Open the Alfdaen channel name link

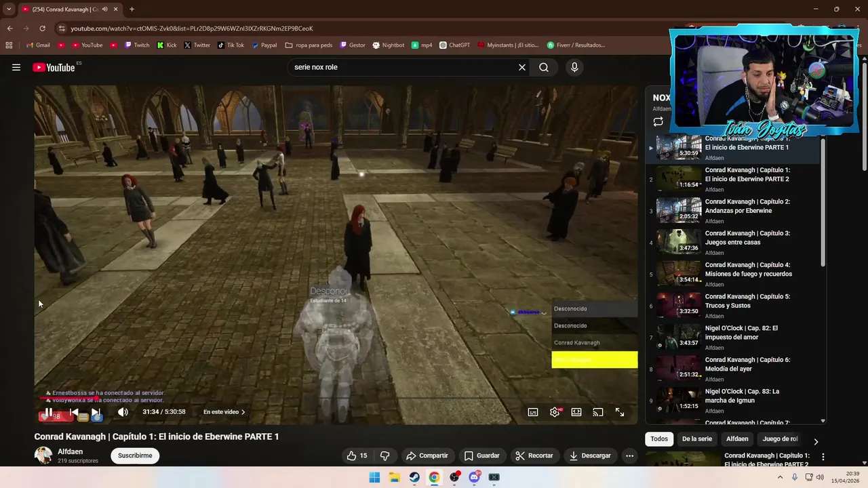[70, 451]
